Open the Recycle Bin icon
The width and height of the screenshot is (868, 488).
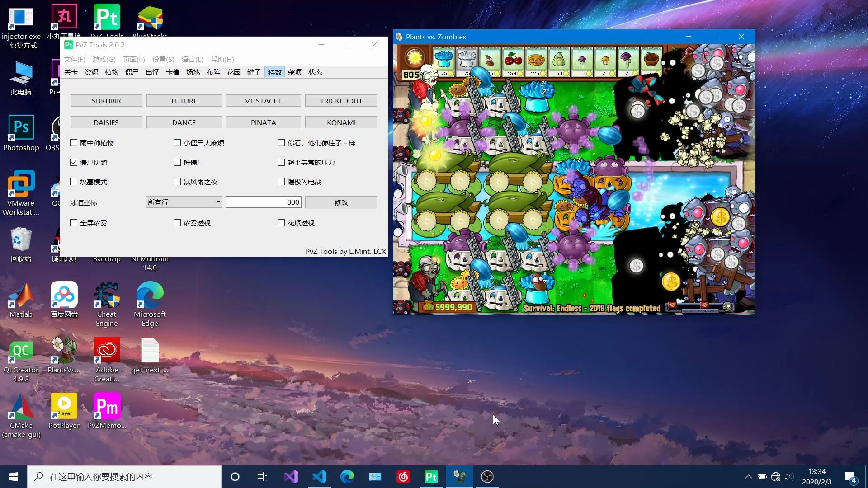[x=21, y=244]
